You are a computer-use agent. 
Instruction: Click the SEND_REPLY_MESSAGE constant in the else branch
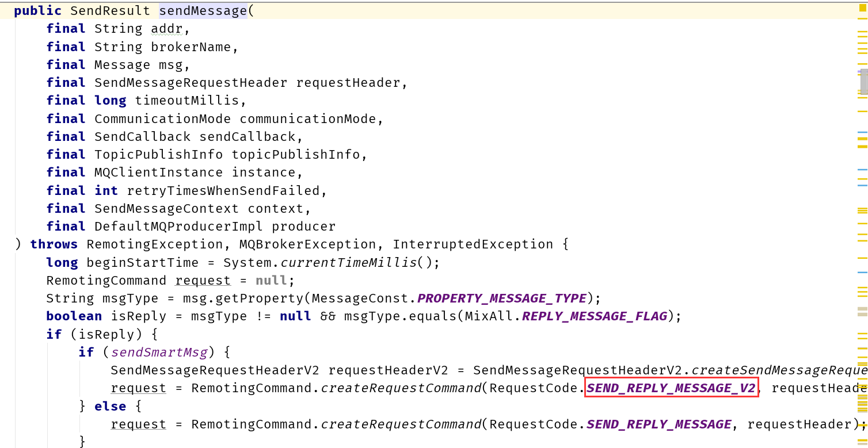click(659, 424)
